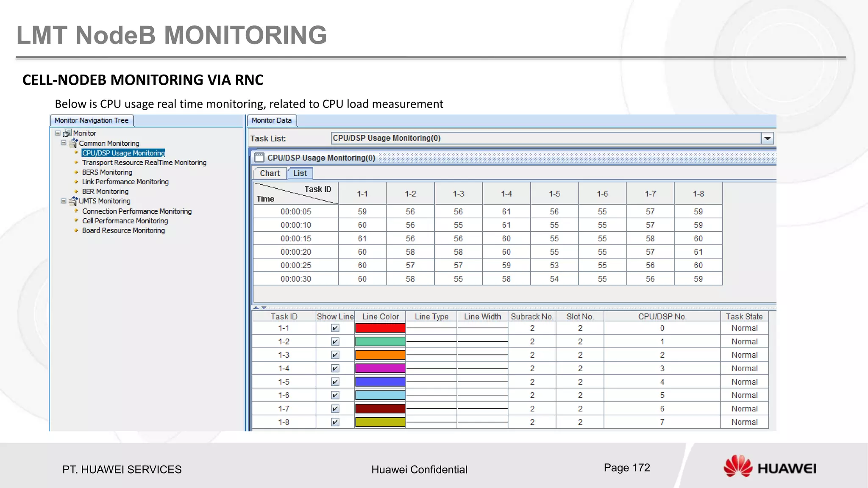Click the Subrack No. column header

[532, 316]
